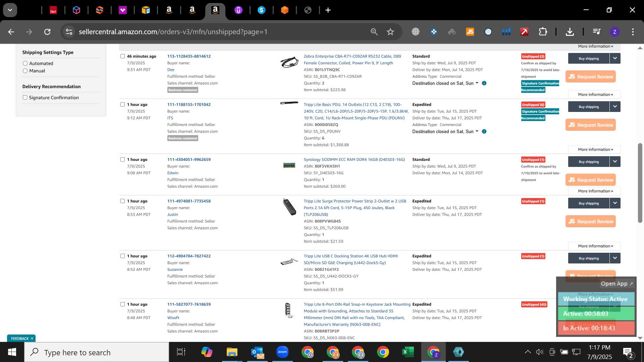
Task: Click Open App in the status overlay
Action: (616, 284)
